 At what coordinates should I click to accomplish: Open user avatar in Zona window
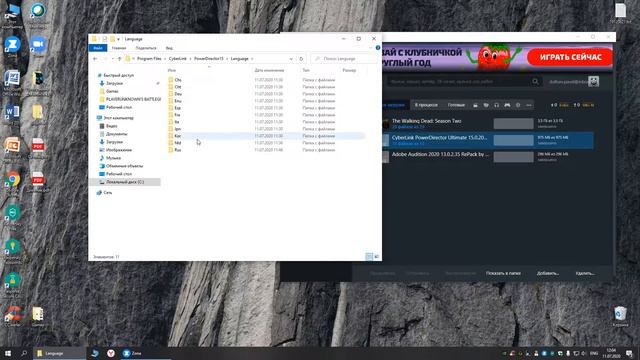593,81
